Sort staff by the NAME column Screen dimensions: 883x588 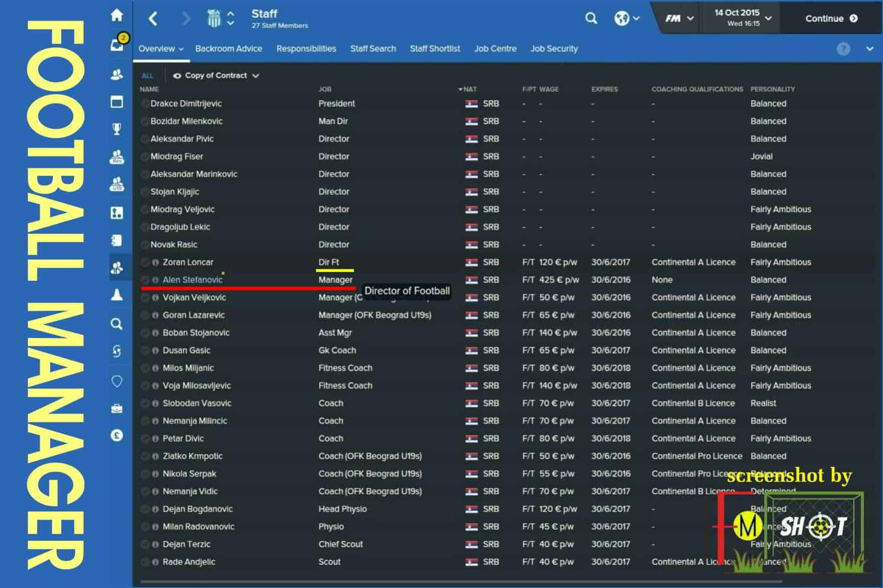(149, 90)
